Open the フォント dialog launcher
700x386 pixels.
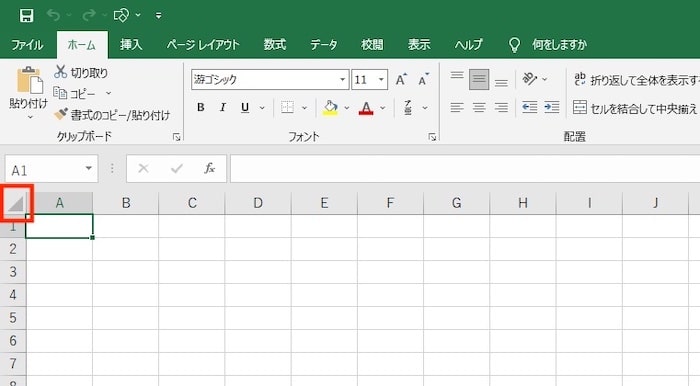pyautogui.click(x=432, y=137)
